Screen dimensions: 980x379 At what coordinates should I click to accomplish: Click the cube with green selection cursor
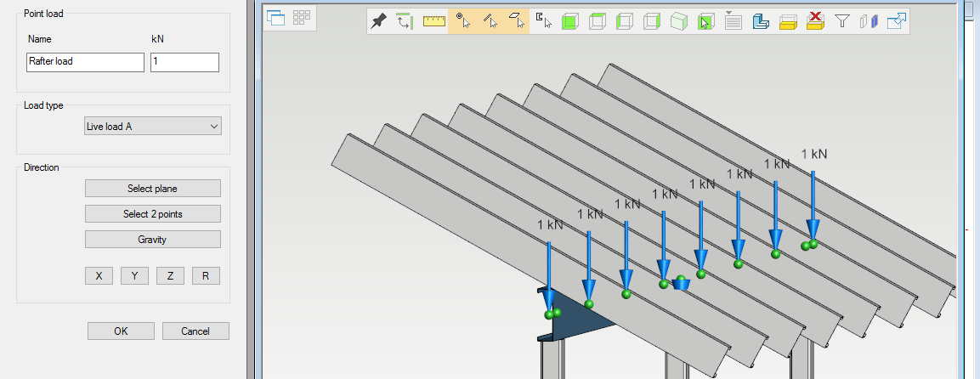(705, 21)
